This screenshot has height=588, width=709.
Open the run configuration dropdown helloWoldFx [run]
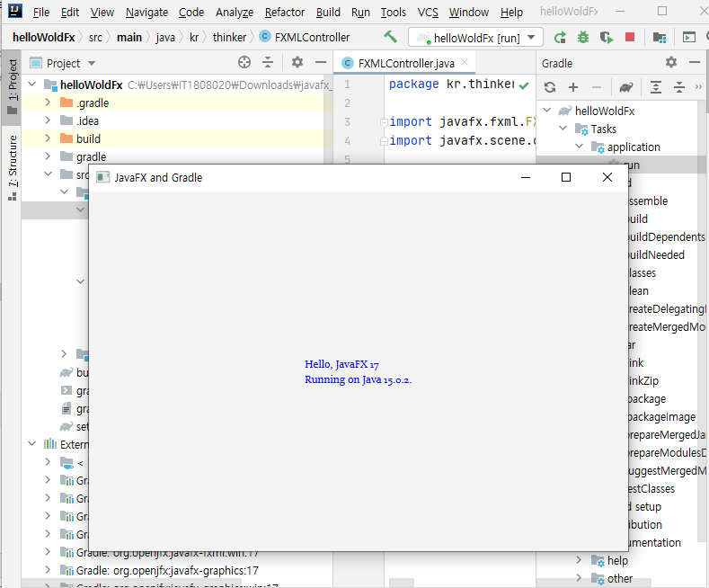475,38
